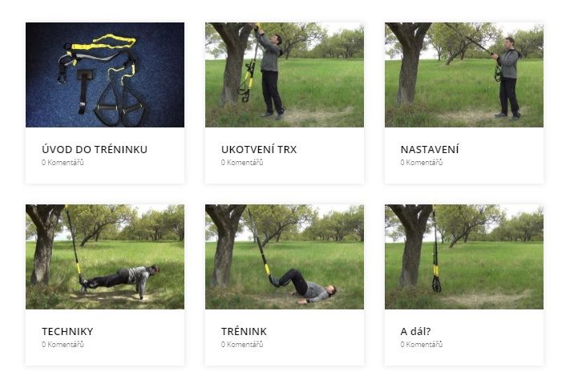View comments under ÚVOD DO TRÉNINKU
578x392 pixels.
(x=63, y=162)
